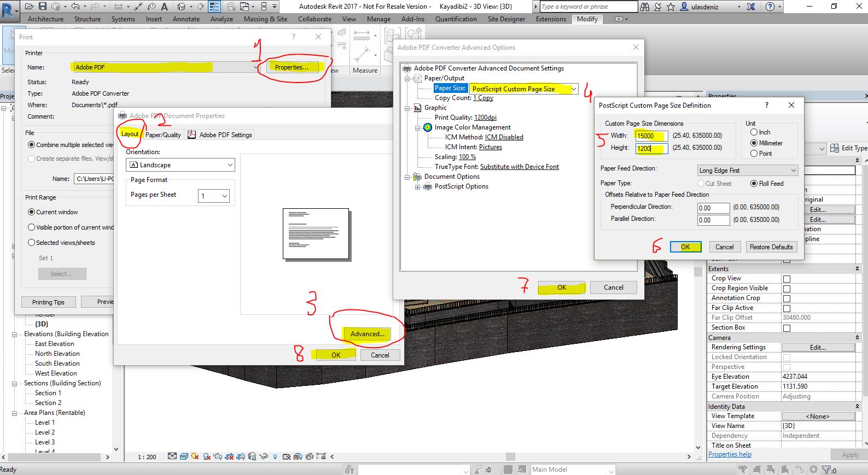
Task: Click the Favorites star icon
Action: coord(671,7)
